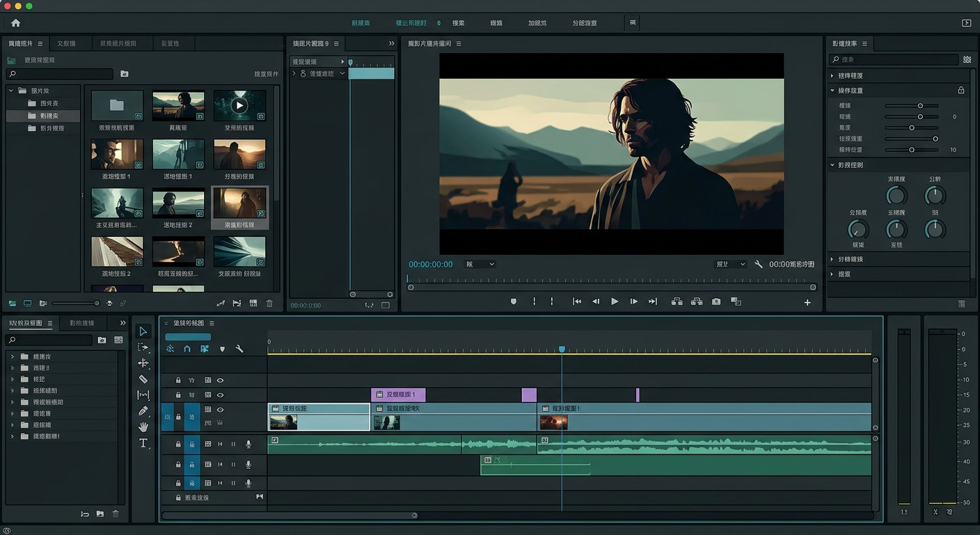Switch project panel to icon view
Viewport: 980px width, 535px height.
tap(27, 304)
